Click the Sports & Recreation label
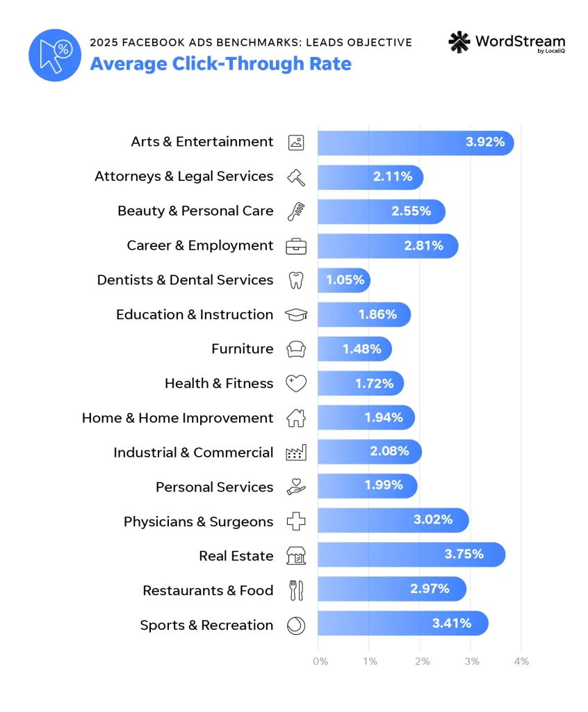Viewport: 588px width, 712px height. click(x=206, y=625)
